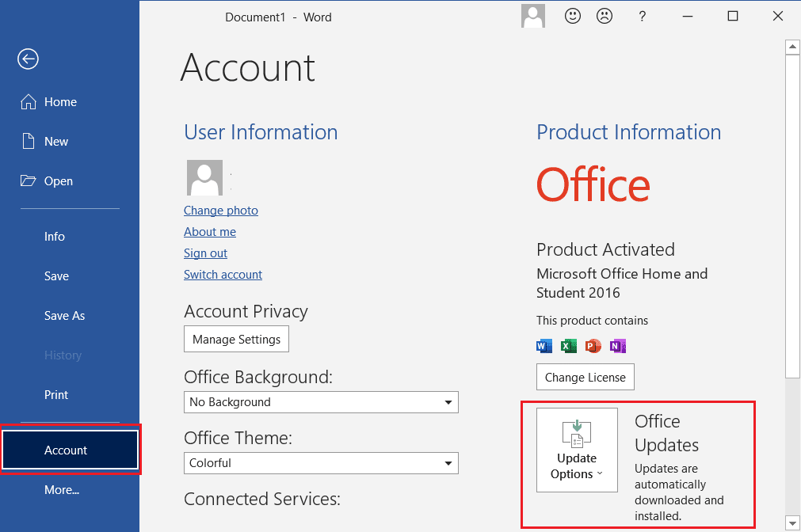Click the OneNote app icon under product contents
This screenshot has height=532, width=801.
617,345
